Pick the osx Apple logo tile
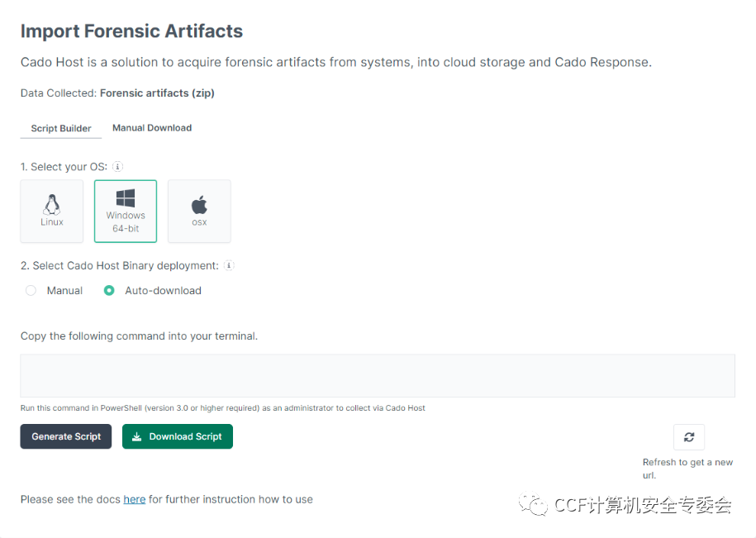 tap(199, 211)
